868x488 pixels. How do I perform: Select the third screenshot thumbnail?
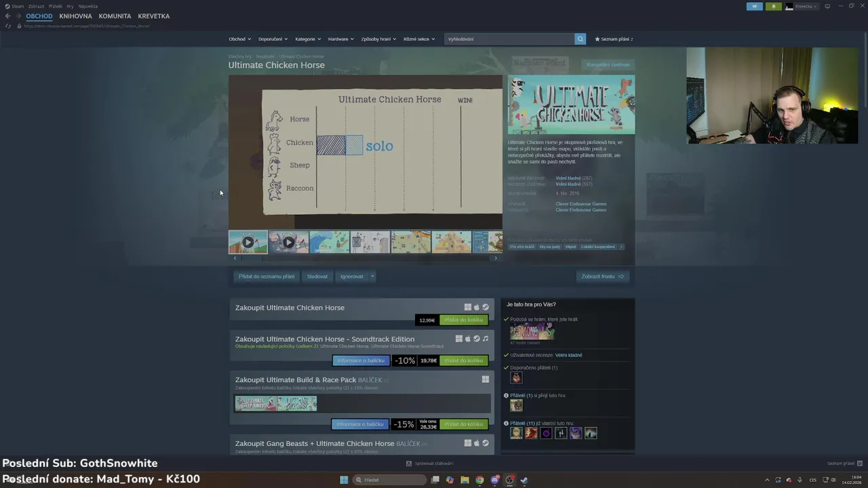pos(330,242)
